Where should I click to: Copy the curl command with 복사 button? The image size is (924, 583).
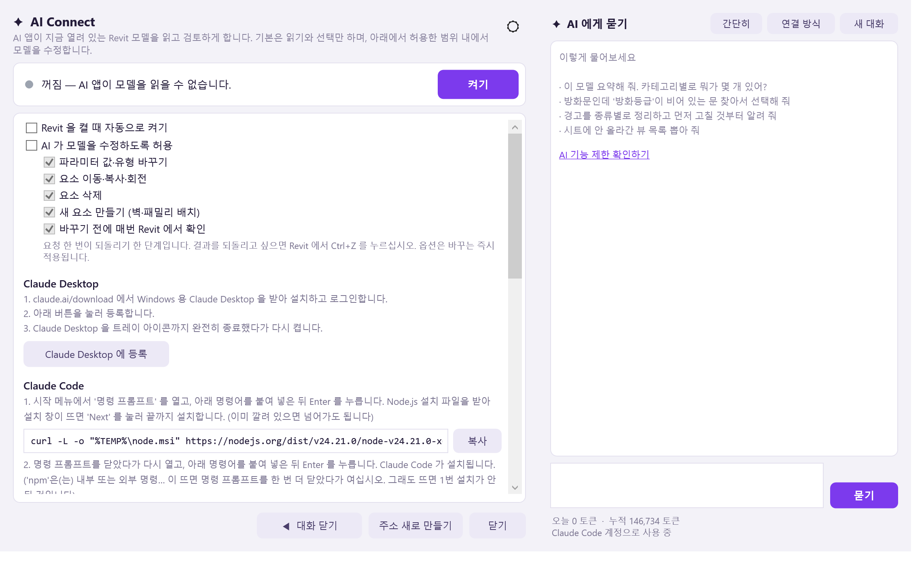(477, 441)
